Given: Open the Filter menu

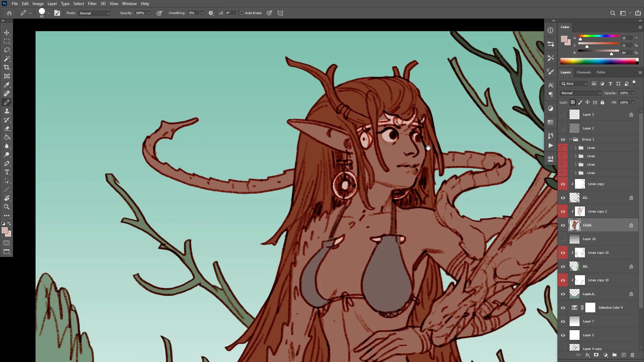Looking at the screenshot, I should click(92, 4).
